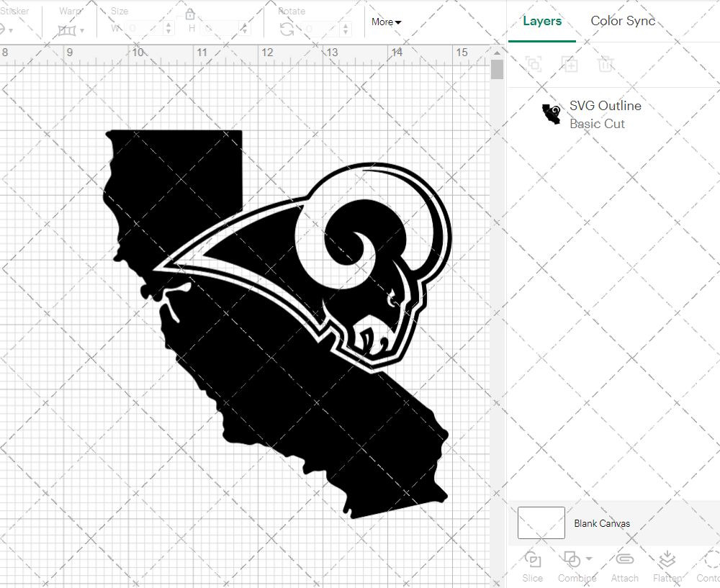Click the Flatten tool icon

[667, 559]
